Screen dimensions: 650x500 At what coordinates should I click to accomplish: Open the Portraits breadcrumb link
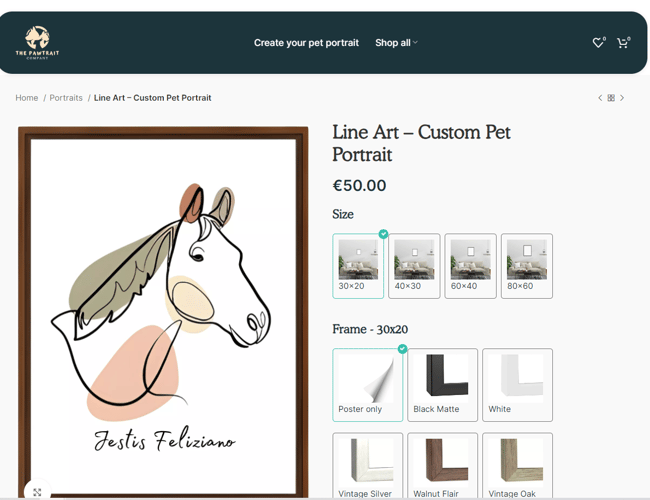tap(66, 98)
